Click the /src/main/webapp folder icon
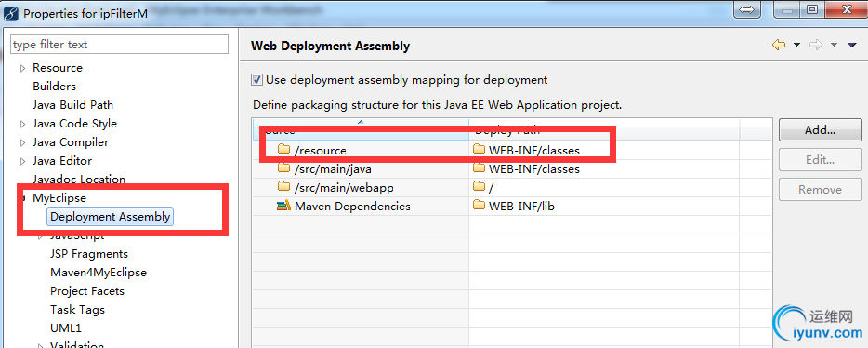This screenshot has height=348, width=868. (x=283, y=187)
